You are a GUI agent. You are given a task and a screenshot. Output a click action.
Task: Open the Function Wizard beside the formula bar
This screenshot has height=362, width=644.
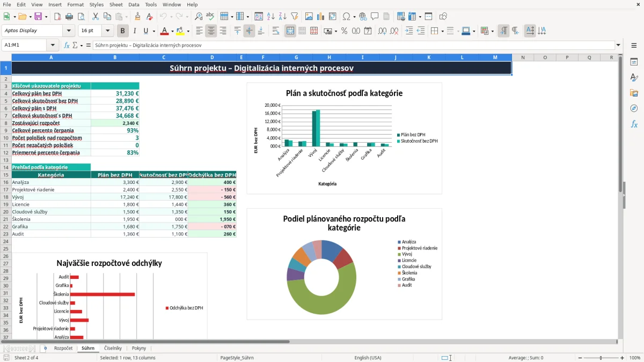[67, 45]
